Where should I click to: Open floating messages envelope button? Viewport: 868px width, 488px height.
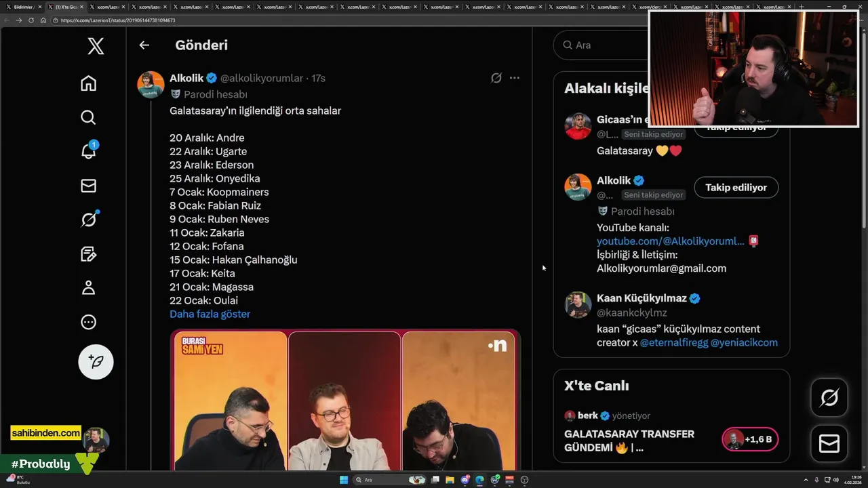click(x=829, y=444)
